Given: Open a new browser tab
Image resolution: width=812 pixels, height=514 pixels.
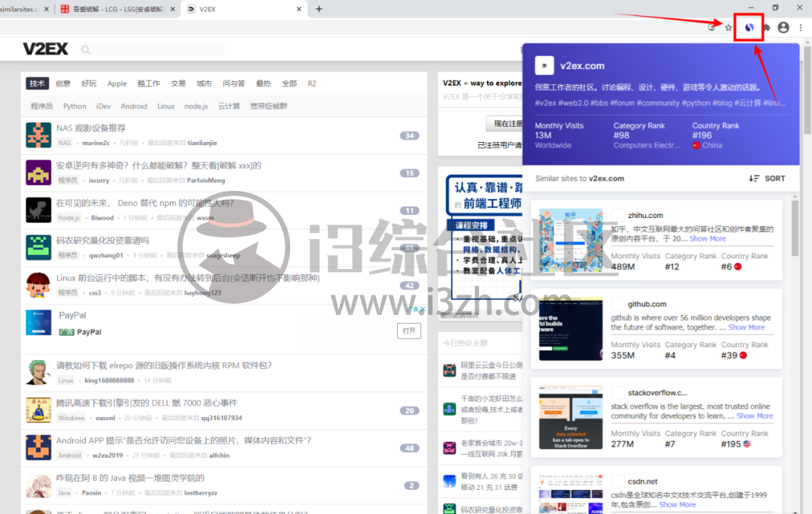Looking at the screenshot, I should (319, 9).
